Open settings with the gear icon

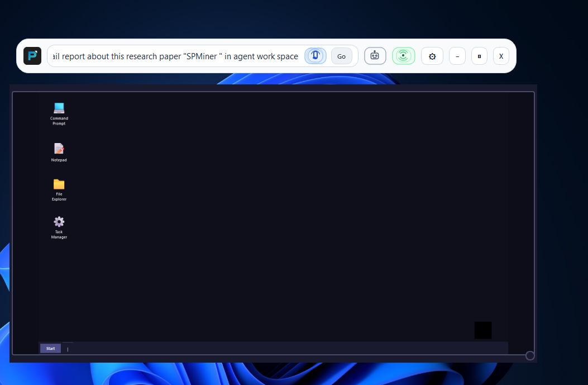432,56
